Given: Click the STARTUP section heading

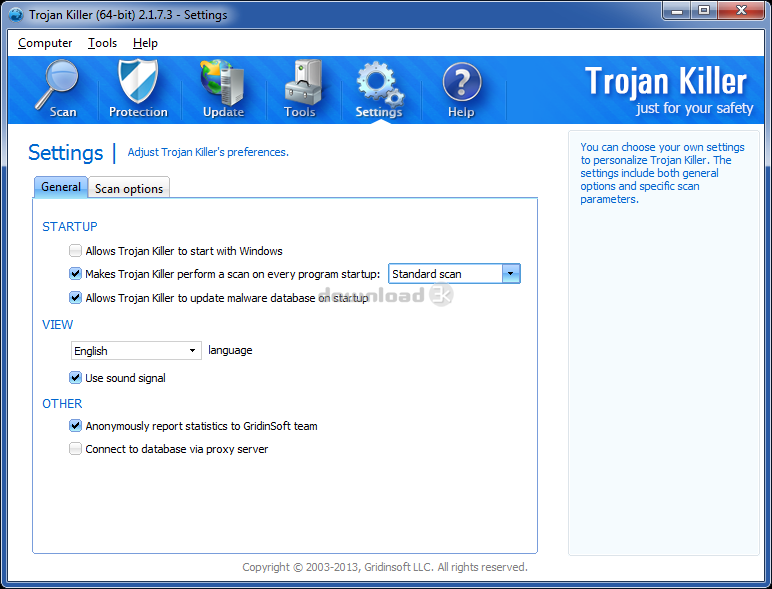Looking at the screenshot, I should pos(69,227).
